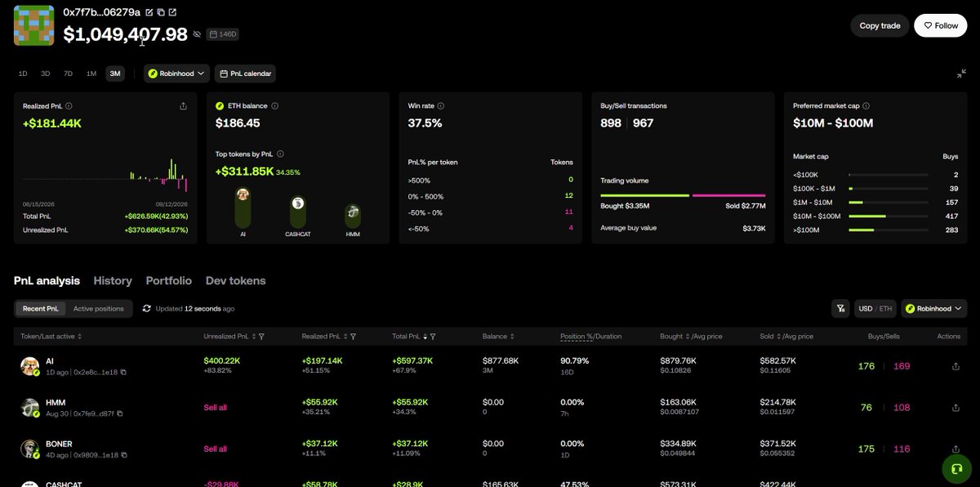
Task: Follow this wallet
Action: (940, 25)
